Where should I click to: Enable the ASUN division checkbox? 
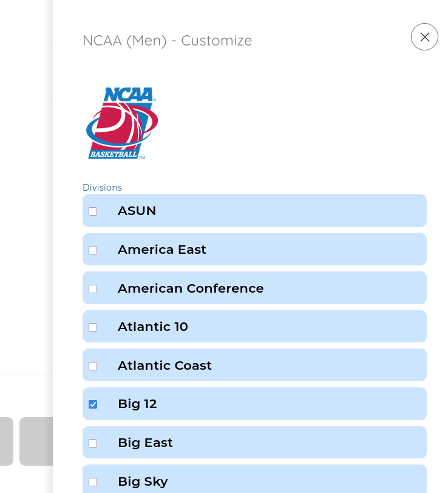click(x=93, y=211)
